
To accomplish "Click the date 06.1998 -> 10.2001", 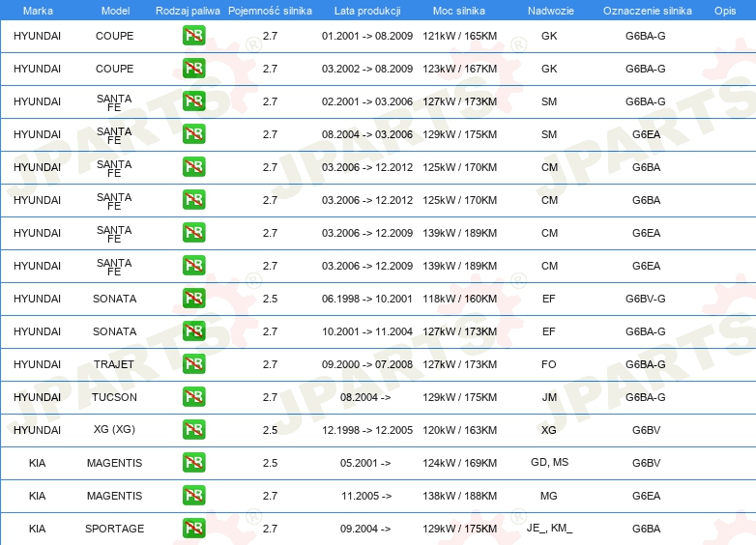I will coord(367,299).
